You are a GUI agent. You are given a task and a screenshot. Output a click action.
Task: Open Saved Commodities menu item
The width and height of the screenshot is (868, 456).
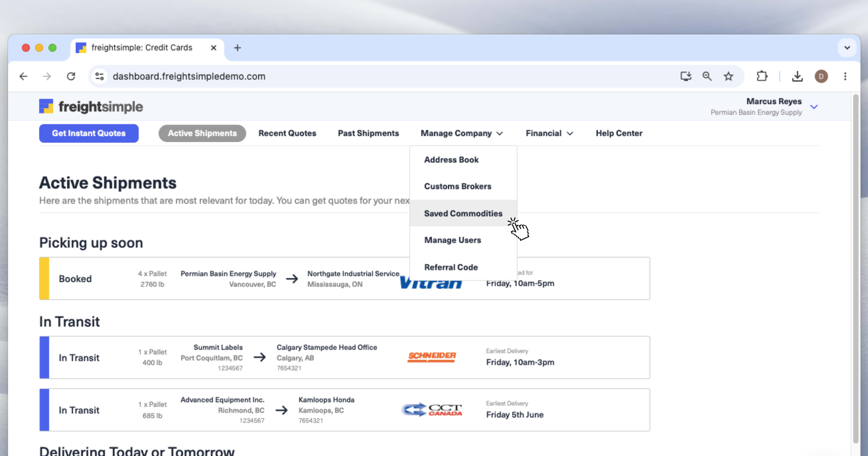[x=463, y=213]
